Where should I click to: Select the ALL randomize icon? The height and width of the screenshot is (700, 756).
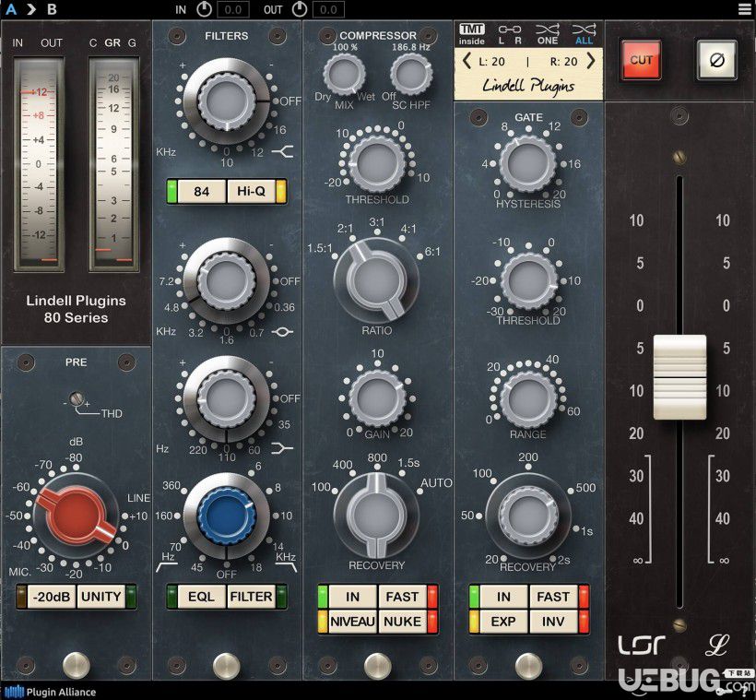(x=584, y=34)
